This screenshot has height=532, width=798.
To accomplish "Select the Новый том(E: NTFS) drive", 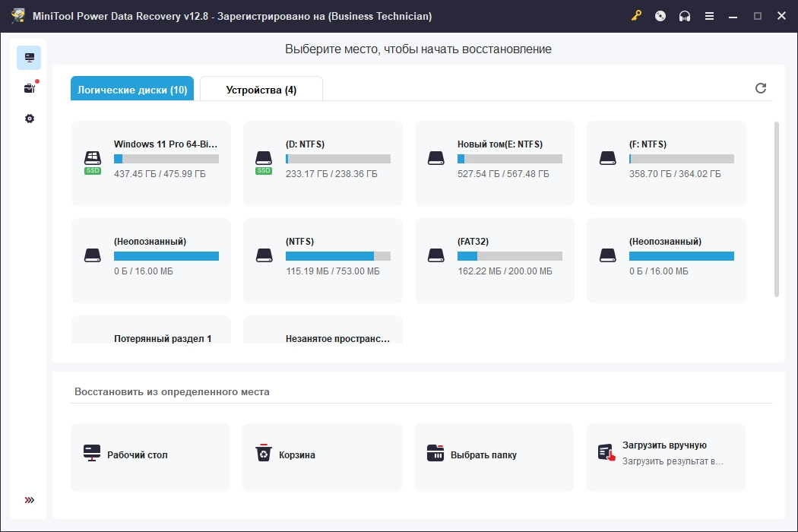I will tap(495, 163).
